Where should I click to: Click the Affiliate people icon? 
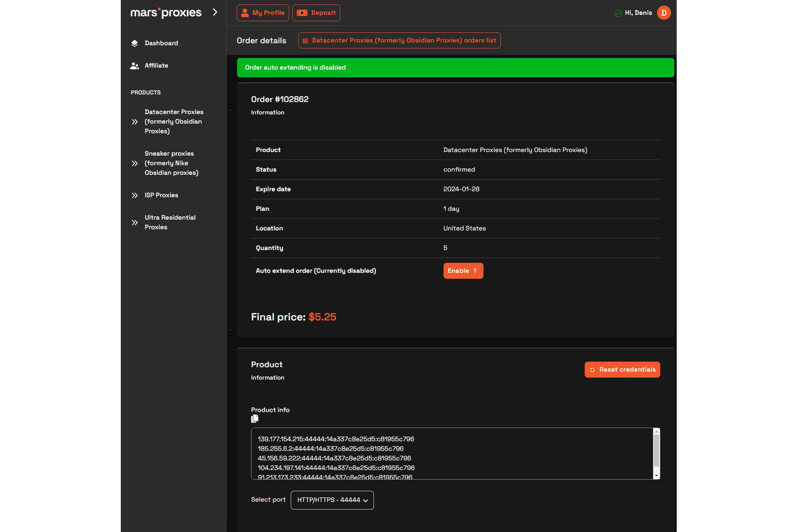(x=135, y=66)
